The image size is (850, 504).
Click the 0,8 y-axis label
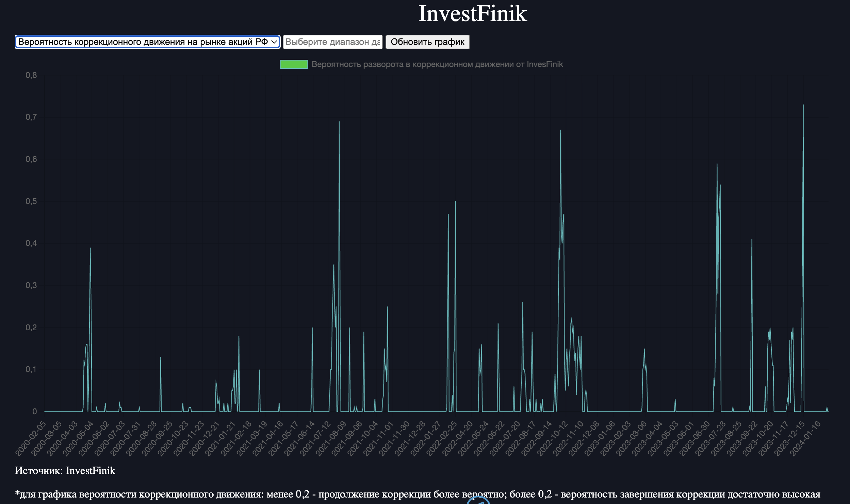(31, 75)
